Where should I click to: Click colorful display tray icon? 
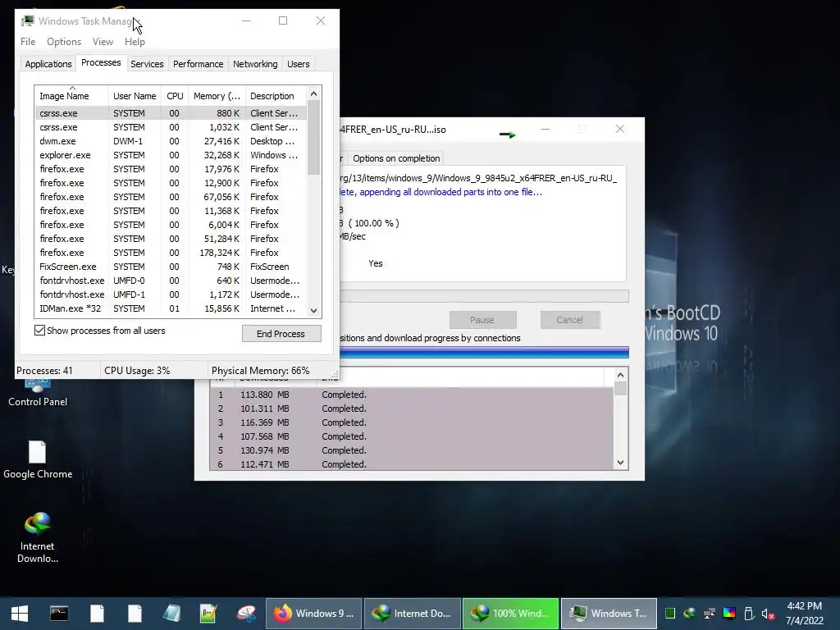tap(729, 614)
